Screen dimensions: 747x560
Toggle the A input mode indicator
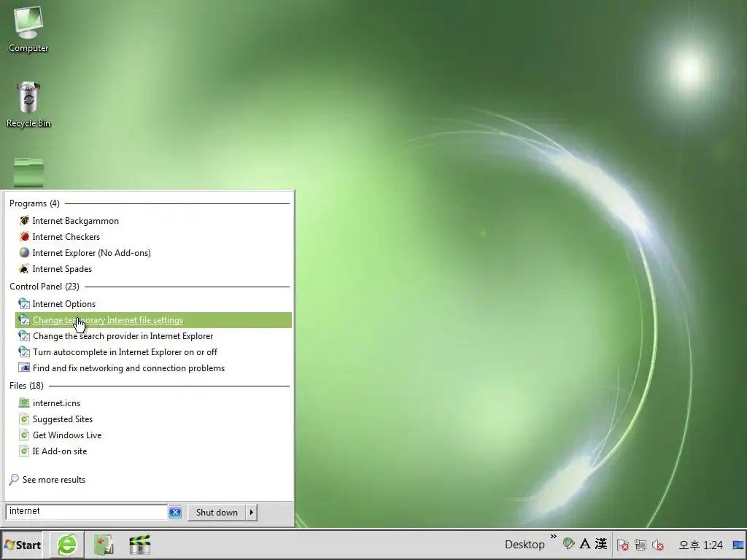pyautogui.click(x=585, y=544)
